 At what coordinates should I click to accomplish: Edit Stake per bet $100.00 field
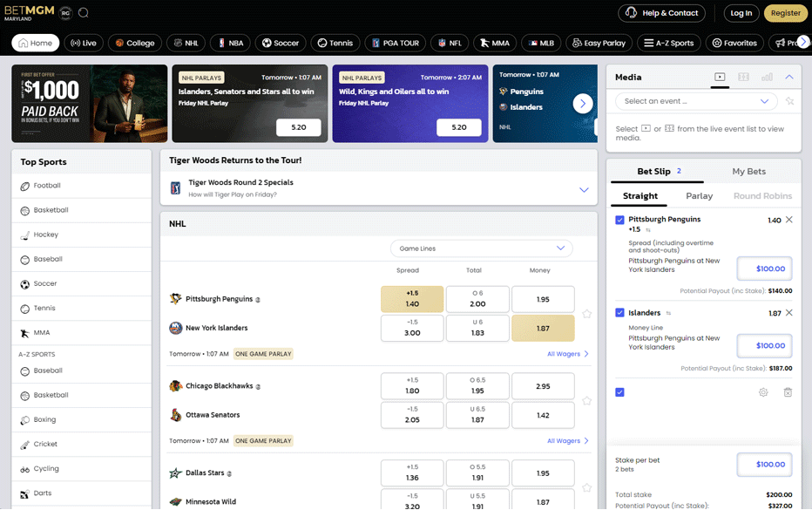coord(764,465)
